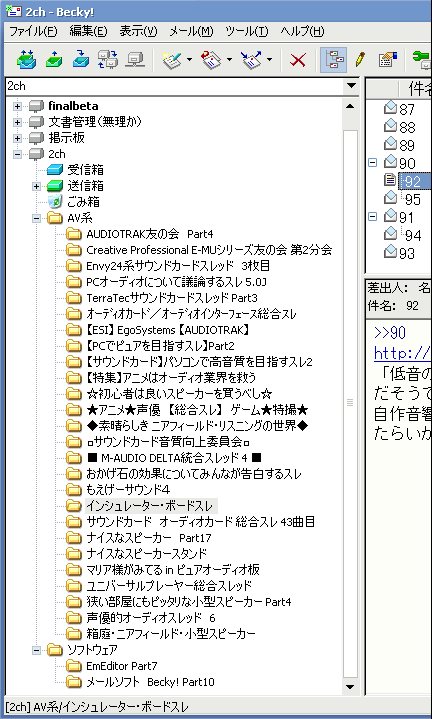Expand the 文書管理(無理か) mailbox node
Image resolution: width=432 pixels, height=719 pixels.
coord(17,122)
